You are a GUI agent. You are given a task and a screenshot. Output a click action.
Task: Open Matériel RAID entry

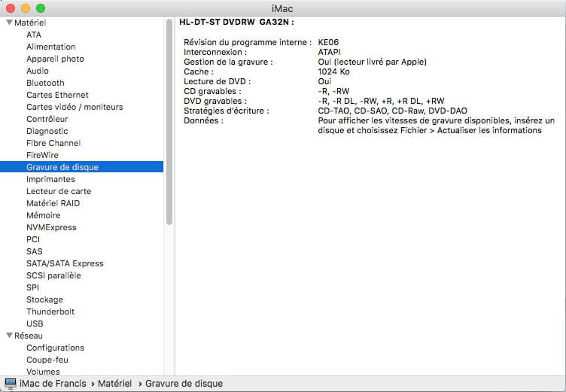[53, 203]
